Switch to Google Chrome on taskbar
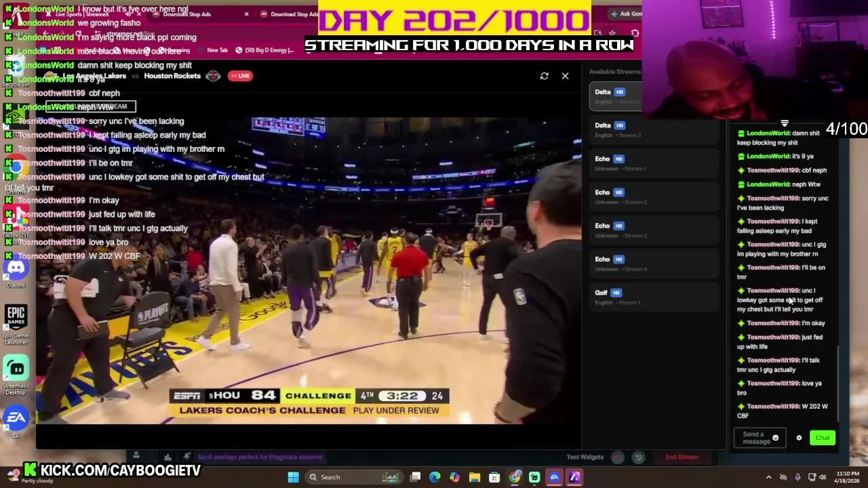 515,477
